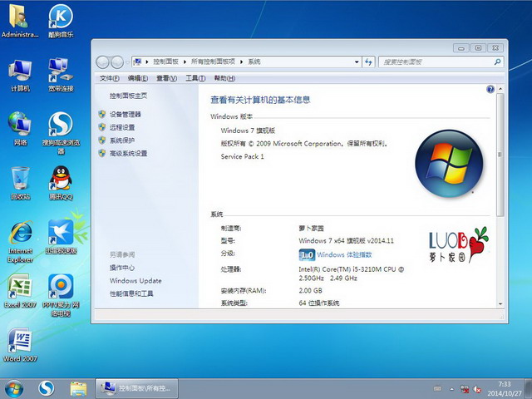Expand the arrow after 控制面板 breadcrumb

185,62
